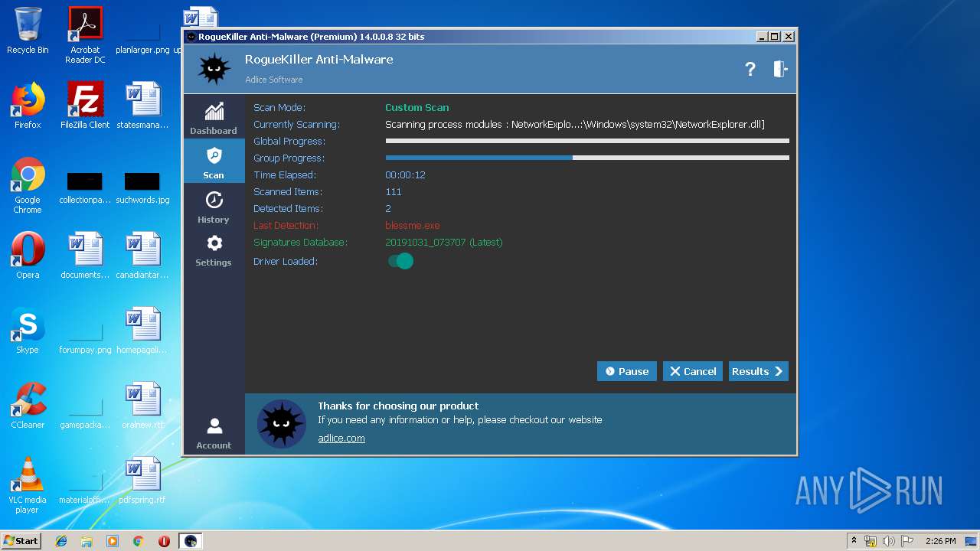Open the volume tray icon
This screenshot has width=980, height=551.
click(889, 541)
